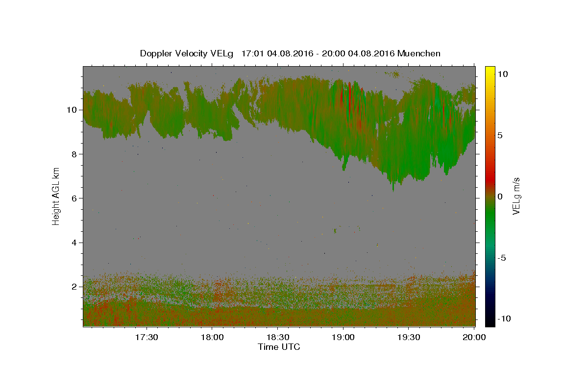
Task: Click the 18:00 time tick label
Action: tap(212, 337)
